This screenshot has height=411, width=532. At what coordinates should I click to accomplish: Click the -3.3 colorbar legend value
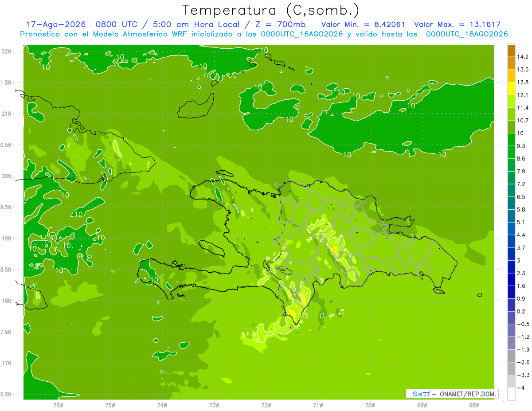coord(523,375)
